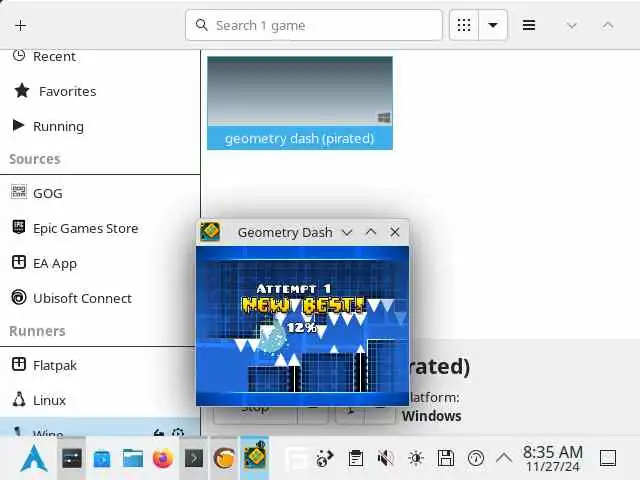The width and height of the screenshot is (640, 480).
Task: Click the 'Sources' section header
Action: pyautogui.click(x=35, y=159)
